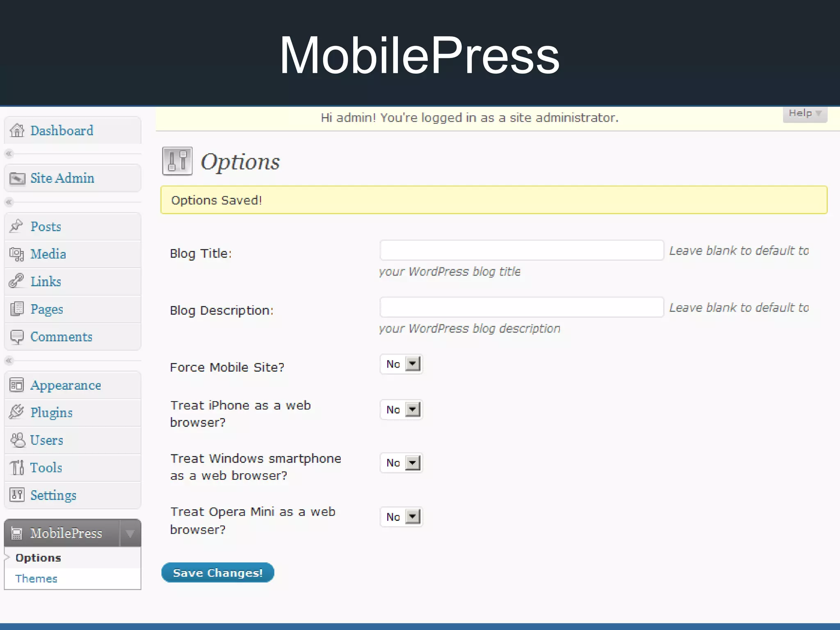Open the Pages menu item
Viewport: 840px width, 630px height.
(73, 309)
